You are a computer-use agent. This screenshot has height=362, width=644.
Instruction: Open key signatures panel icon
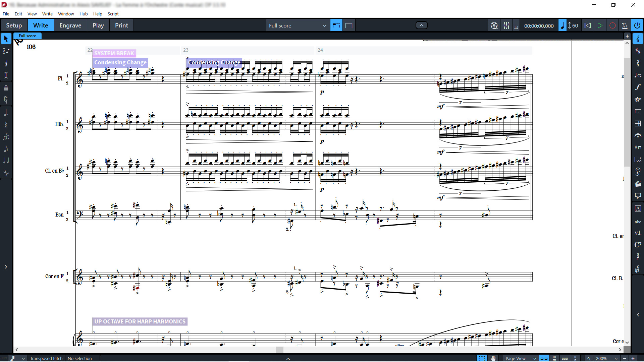638,51
